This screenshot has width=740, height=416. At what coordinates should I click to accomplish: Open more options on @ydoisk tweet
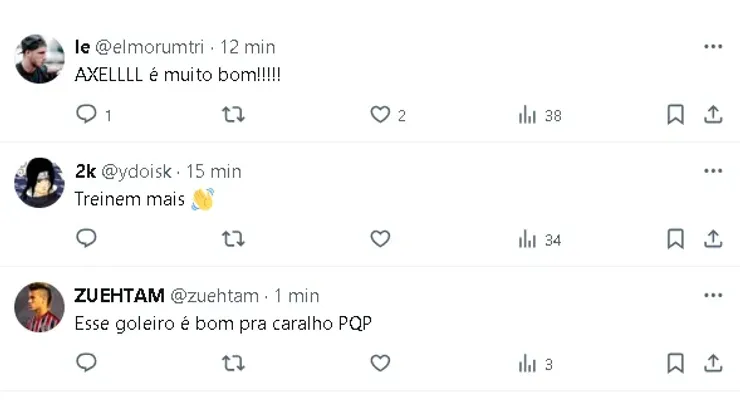713,170
